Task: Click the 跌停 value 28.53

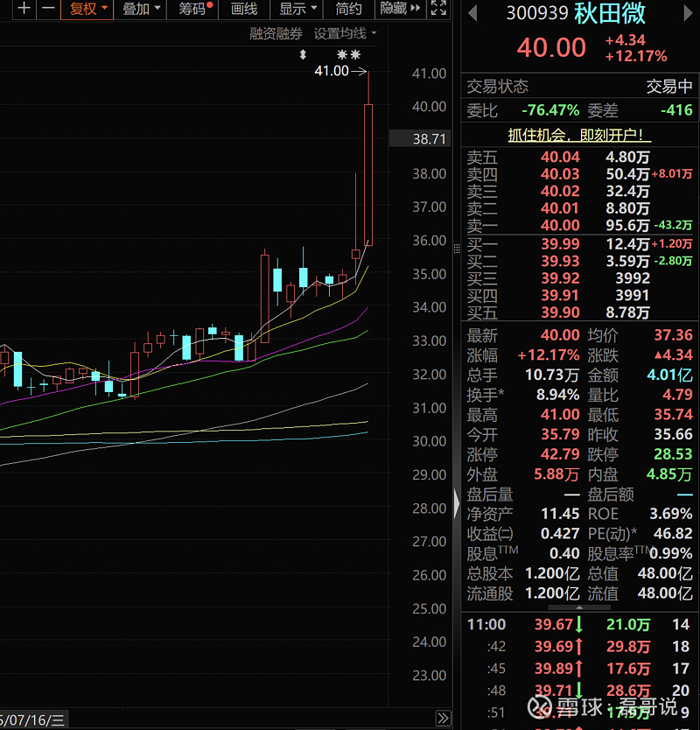Action: tap(673, 454)
